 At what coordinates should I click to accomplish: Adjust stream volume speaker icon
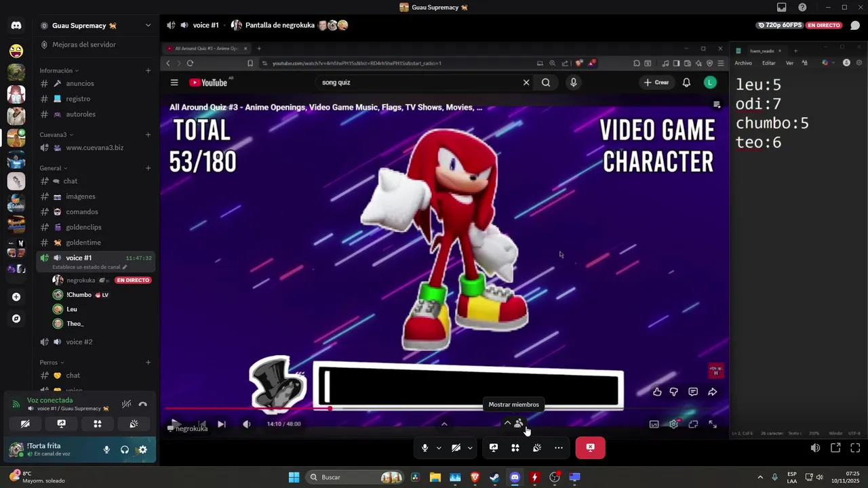pyautogui.click(x=816, y=448)
